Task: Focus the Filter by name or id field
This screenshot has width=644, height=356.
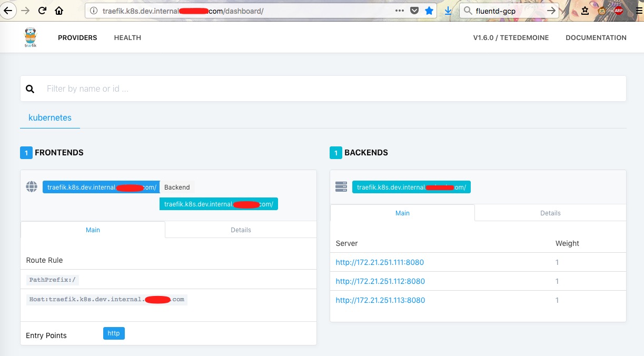Action: pyautogui.click(x=323, y=88)
